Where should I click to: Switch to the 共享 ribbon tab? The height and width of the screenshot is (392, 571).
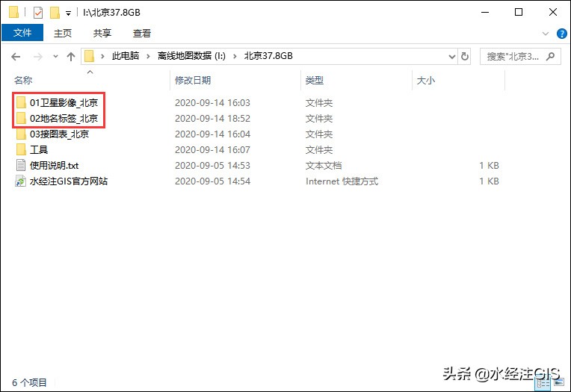[102, 33]
